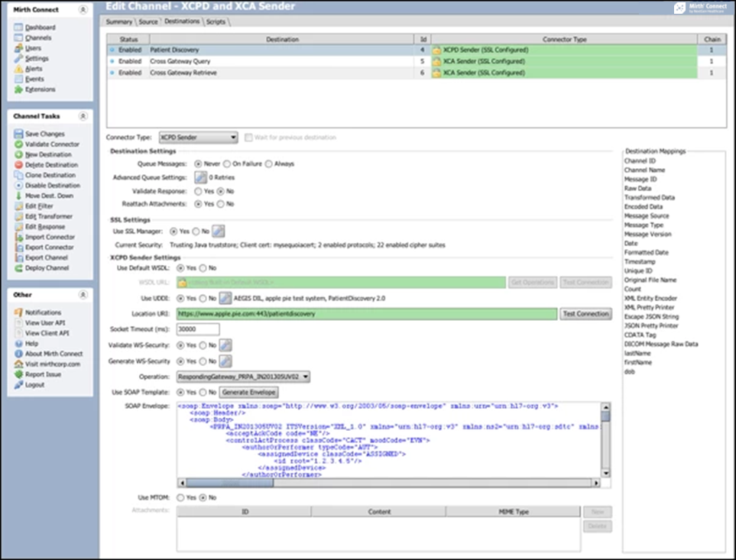736x560 pixels.
Task: Click Test Connection beside Location URI
Action: click(x=585, y=314)
